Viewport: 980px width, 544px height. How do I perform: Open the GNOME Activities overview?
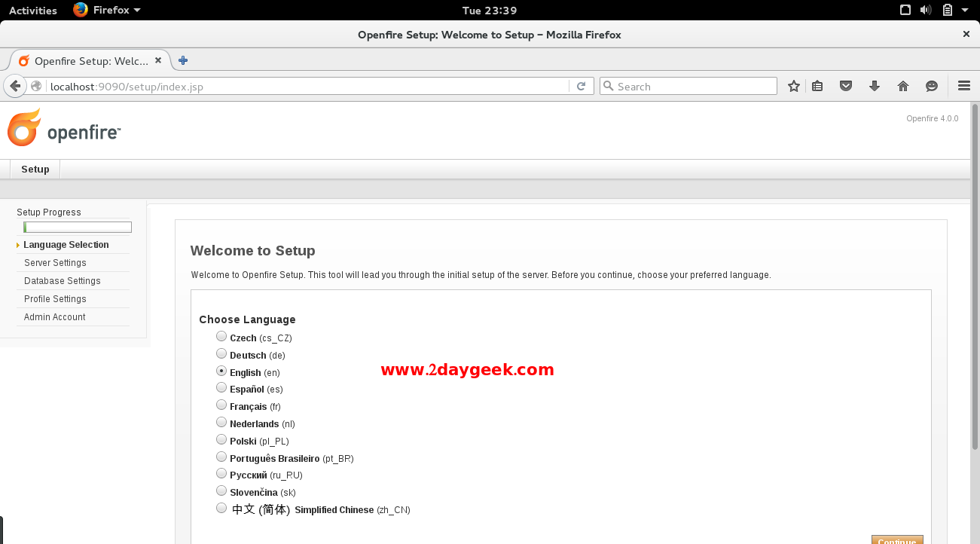[x=32, y=10]
